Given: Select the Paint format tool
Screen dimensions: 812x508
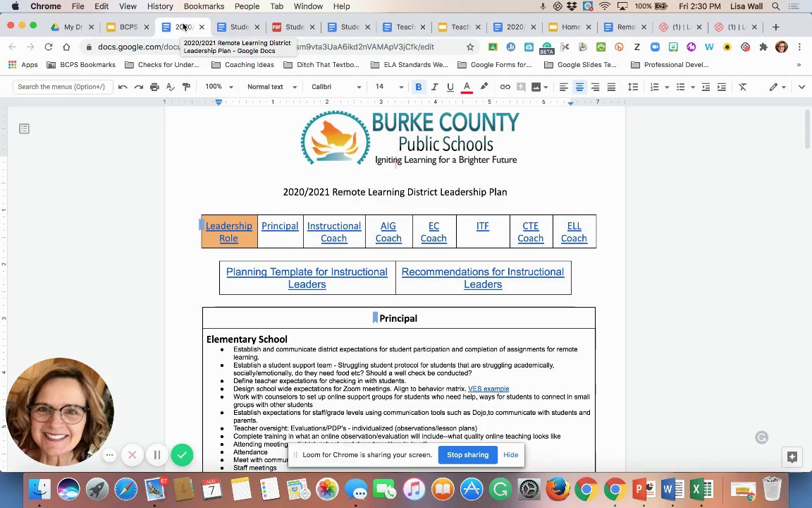Looking at the screenshot, I should point(186,87).
